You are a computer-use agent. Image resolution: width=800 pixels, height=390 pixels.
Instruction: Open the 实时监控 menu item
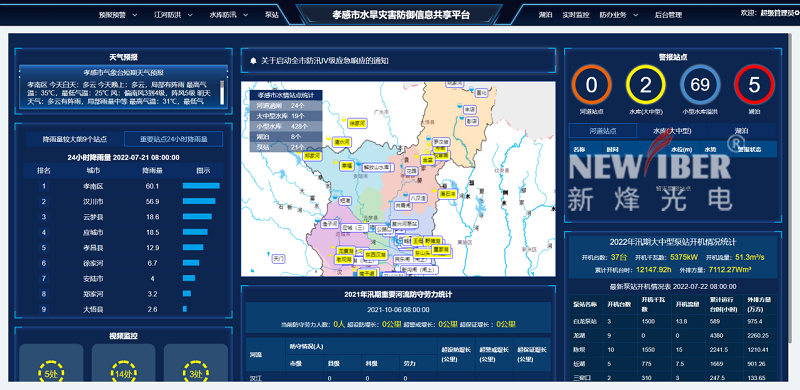point(576,15)
